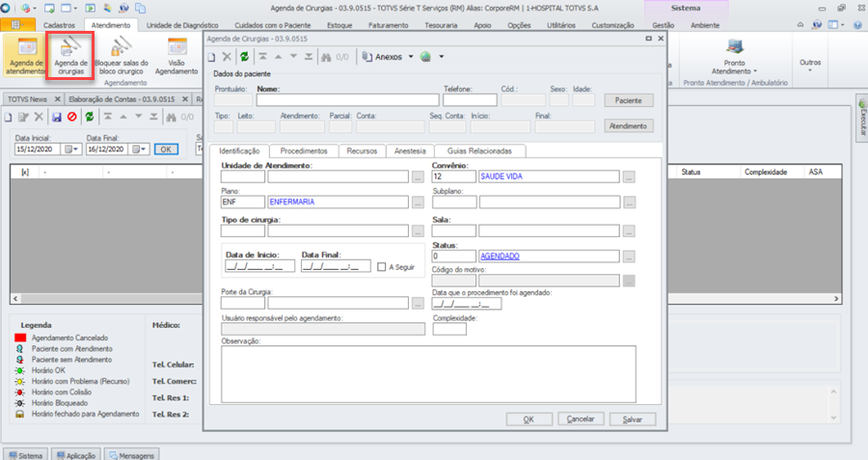
Task: Click the help icon at top right
Action: (857, 25)
